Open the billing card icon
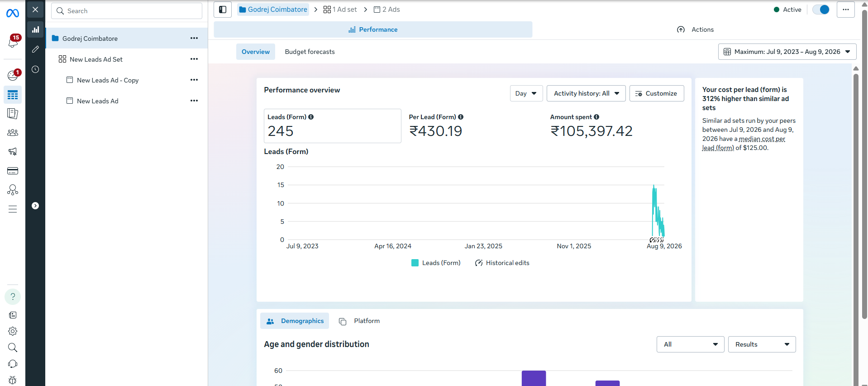The height and width of the screenshot is (386, 868). pyautogui.click(x=13, y=171)
